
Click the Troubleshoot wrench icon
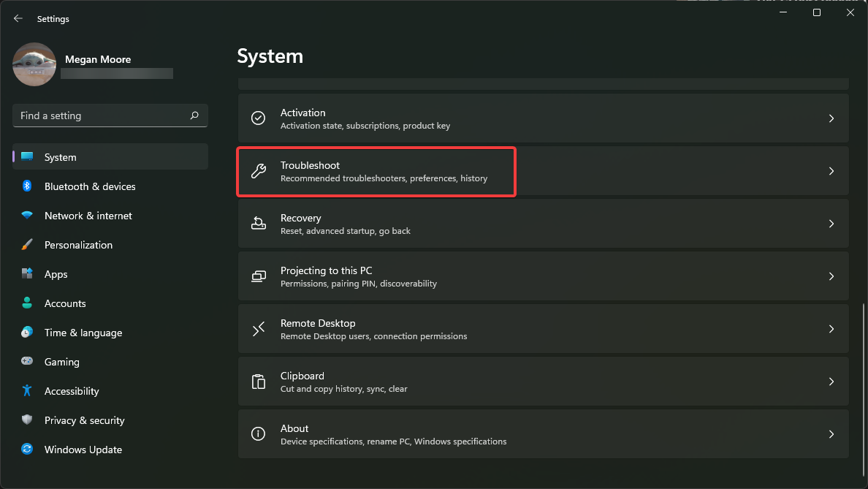(x=258, y=171)
